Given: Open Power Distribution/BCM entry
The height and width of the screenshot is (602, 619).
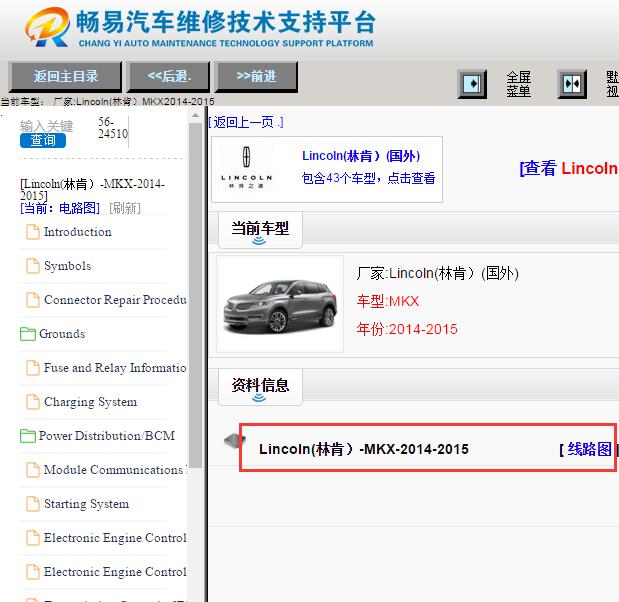Looking at the screenshot, I should point(107,436).
